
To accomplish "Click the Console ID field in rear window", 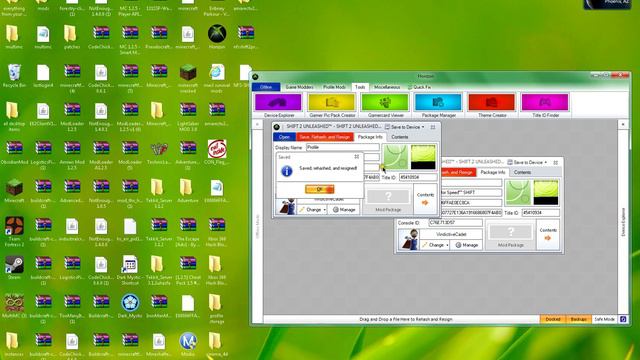I will pyautogui.click(x=455, y=223).
